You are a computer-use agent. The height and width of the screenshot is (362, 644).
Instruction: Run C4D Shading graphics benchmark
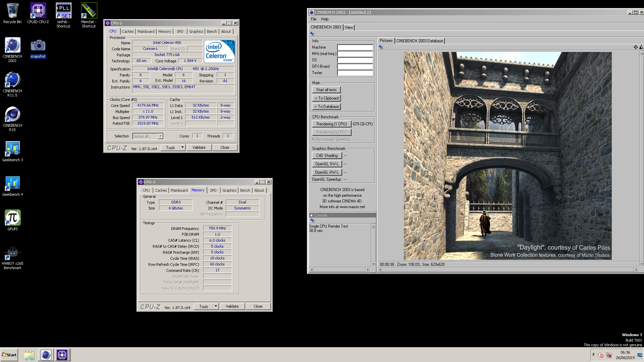[327, 156]
